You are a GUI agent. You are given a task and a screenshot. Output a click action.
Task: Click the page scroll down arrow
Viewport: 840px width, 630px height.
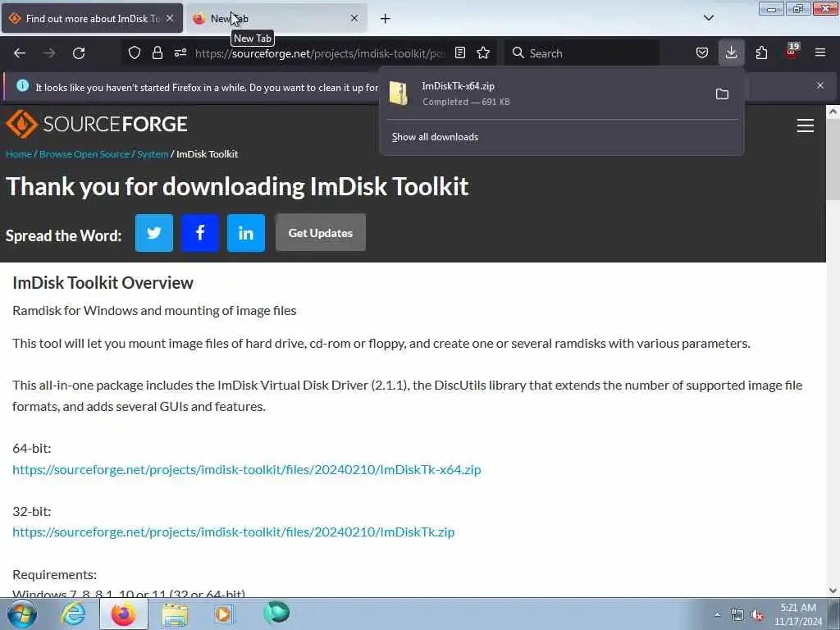tap(833, 591)
